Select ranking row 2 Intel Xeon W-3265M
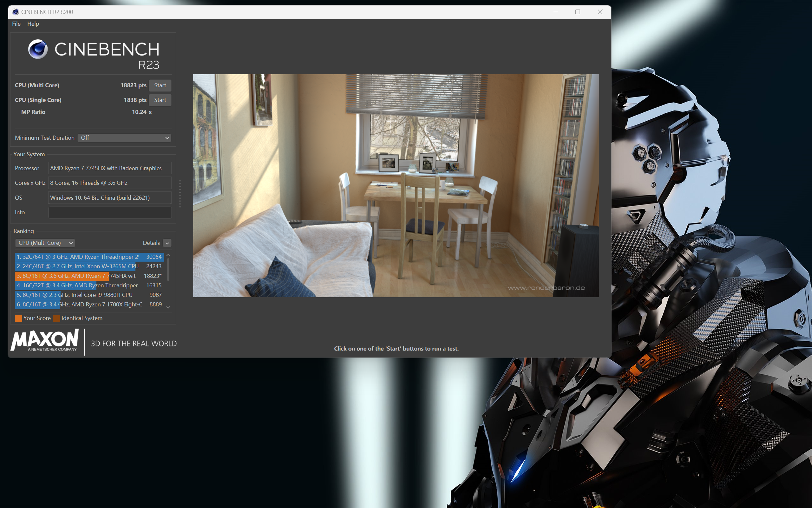 pyautogui.click(x=89, y=266)
